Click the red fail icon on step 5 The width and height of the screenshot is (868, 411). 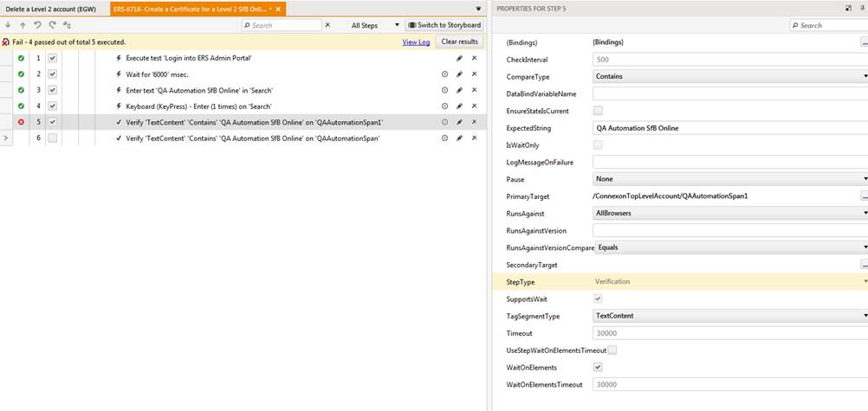tap(21, 122)
